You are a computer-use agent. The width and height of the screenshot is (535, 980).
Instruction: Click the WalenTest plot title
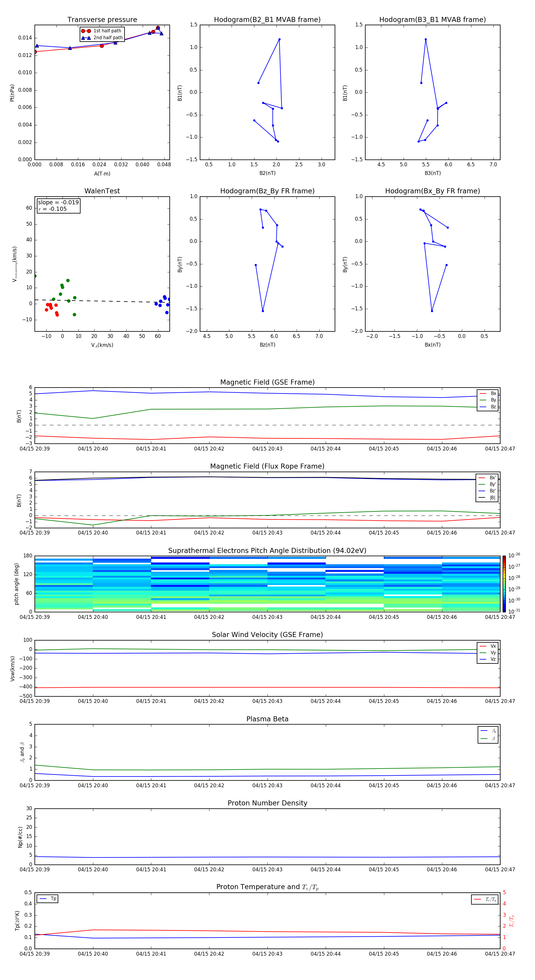[102, 191]
